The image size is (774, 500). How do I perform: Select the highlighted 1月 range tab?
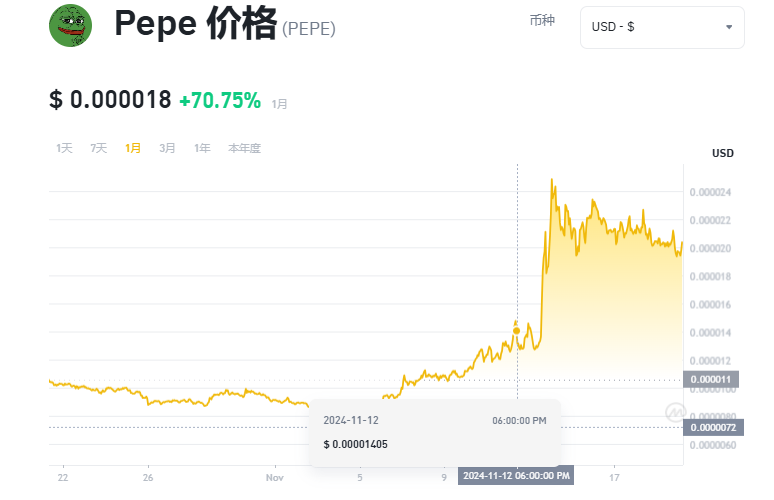click(133, 148)
